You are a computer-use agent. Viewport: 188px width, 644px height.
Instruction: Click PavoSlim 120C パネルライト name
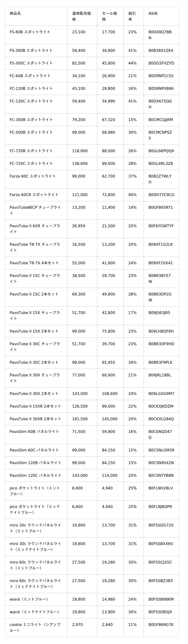pyautogui.click(x=35, y=476)
